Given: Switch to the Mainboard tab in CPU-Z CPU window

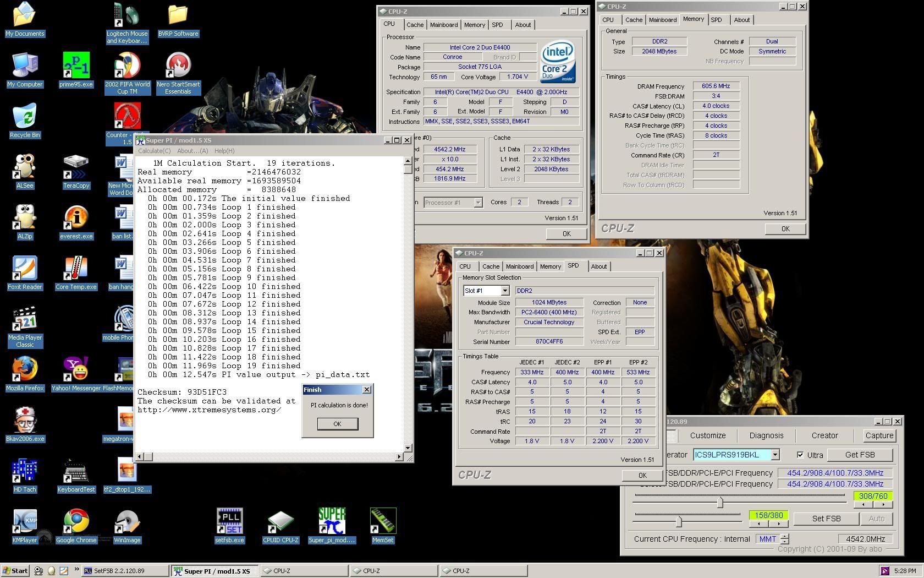Looking at the screenshot, I should (443, 25).
